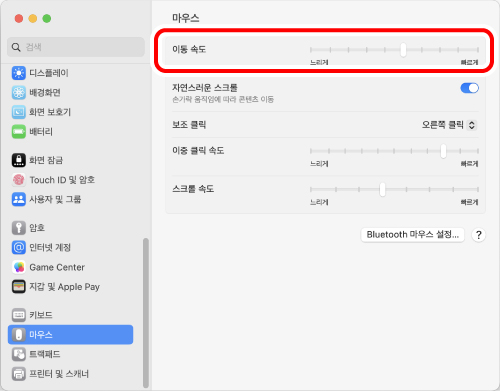
Task: Open help with the question mark button
Action: (479, 235)
